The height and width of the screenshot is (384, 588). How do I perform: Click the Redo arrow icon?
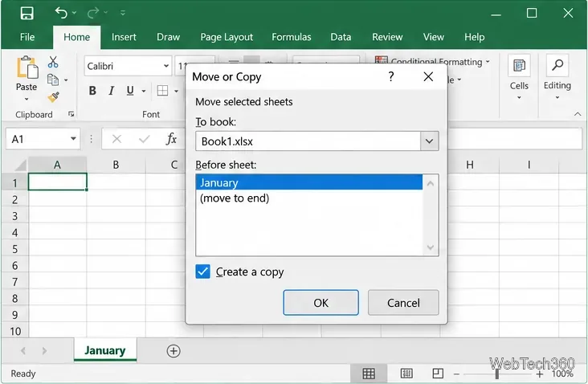tap(92, 13)
